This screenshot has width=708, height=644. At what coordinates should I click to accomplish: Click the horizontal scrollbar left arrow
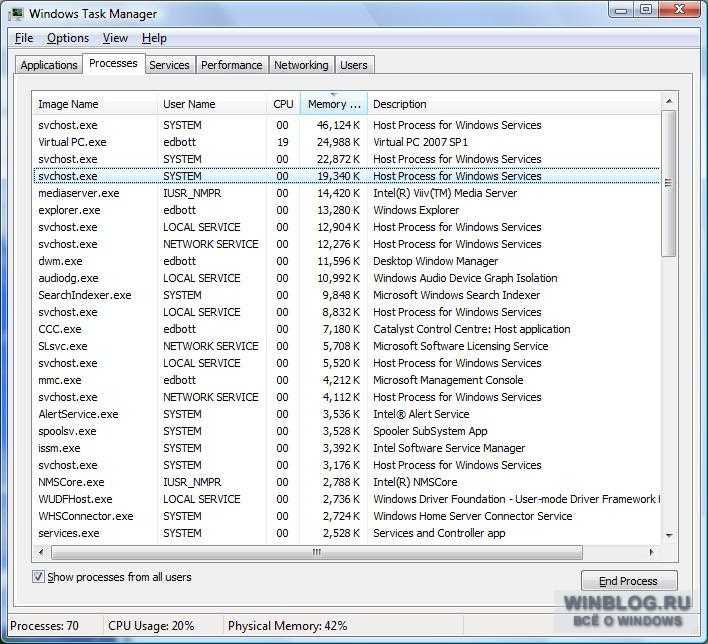tap(41, 552)
